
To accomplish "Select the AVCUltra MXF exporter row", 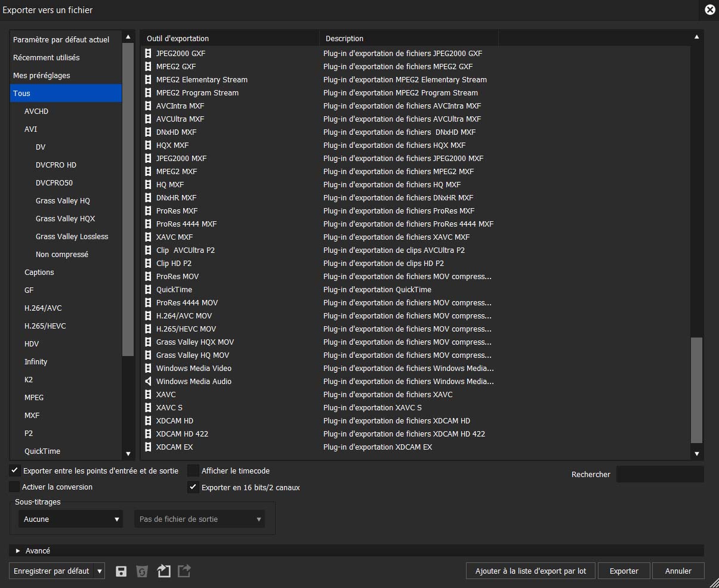I will coord(415,119).
